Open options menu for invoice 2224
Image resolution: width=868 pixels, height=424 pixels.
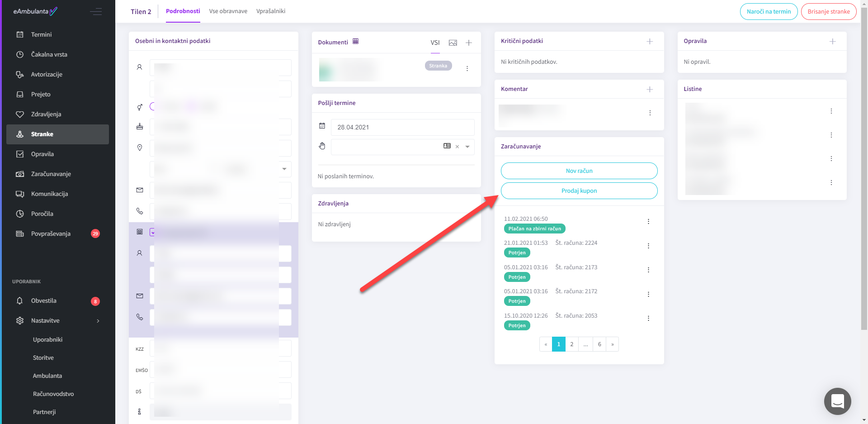[648, 246]
